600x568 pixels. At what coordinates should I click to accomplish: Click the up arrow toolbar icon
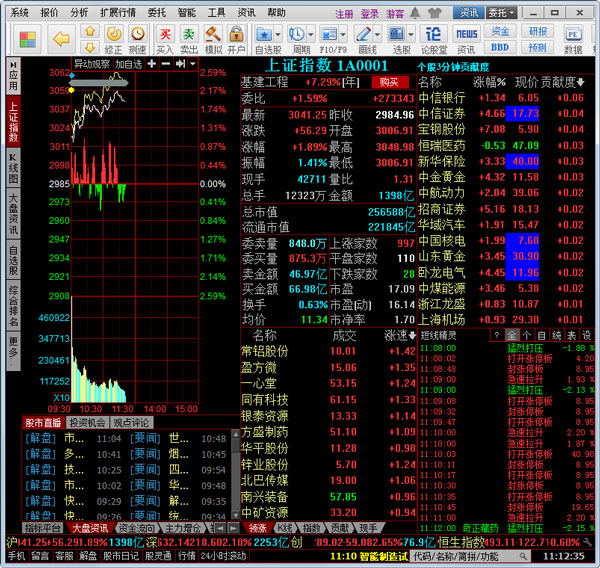coord(90,31)
